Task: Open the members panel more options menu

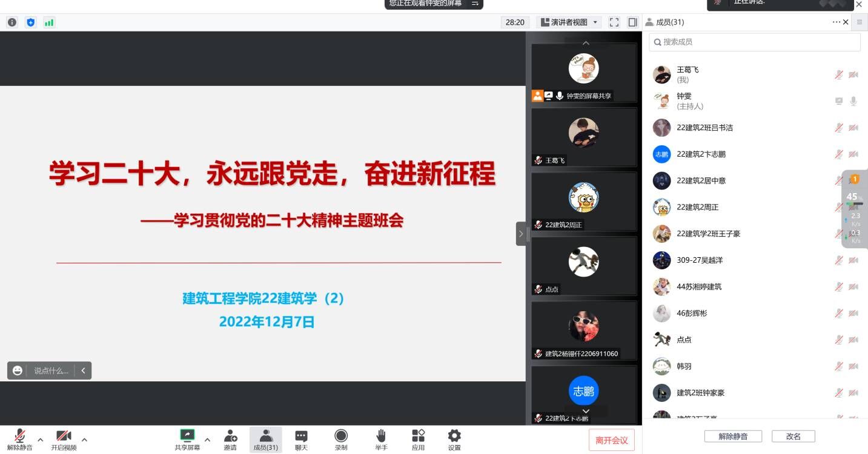Action: (837, 22)
